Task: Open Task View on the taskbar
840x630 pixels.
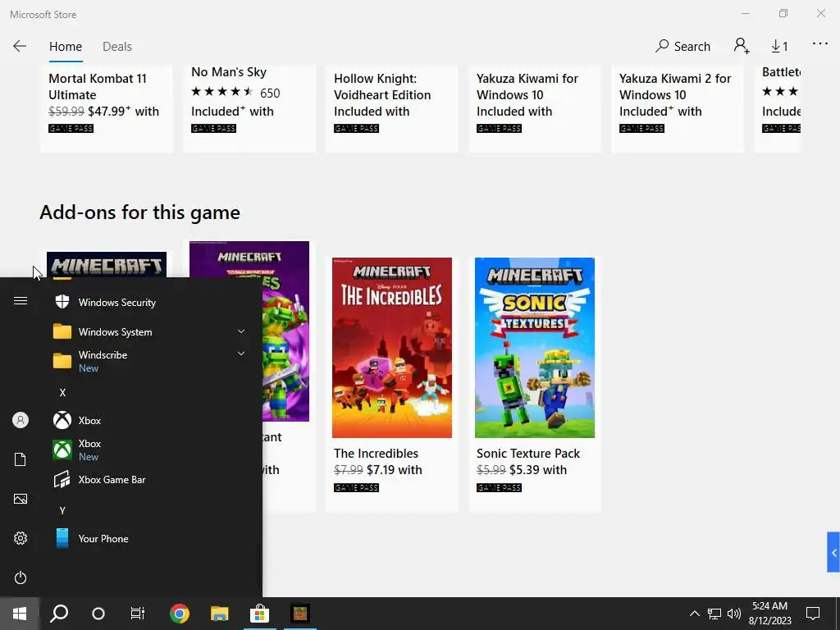Action: point(138,614)
